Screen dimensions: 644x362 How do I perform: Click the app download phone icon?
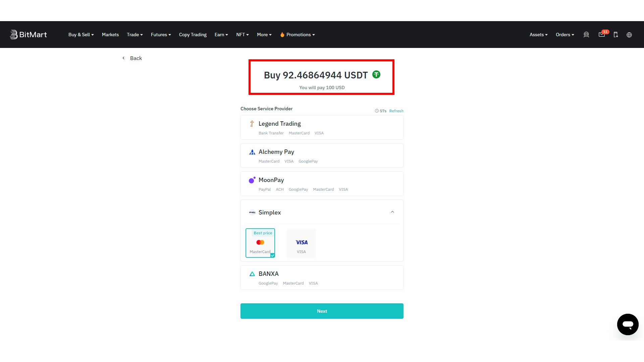pos(616,35)
